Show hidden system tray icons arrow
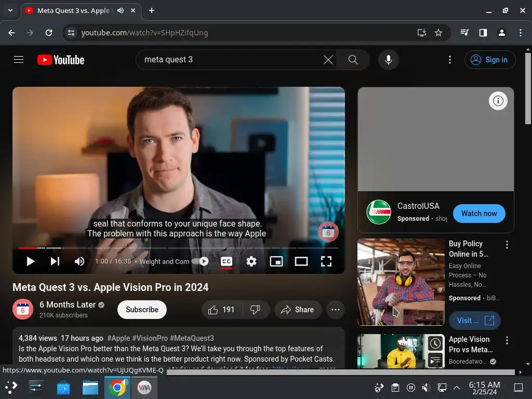This screenshot has height=399, width=532. (457, 388)
